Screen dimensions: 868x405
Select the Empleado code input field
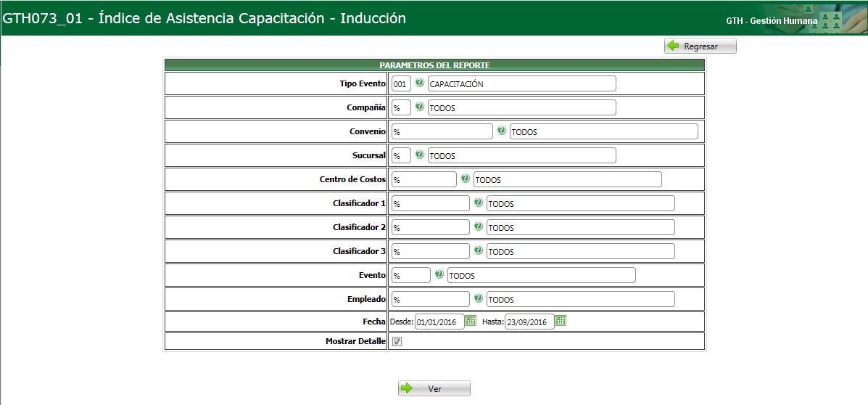(x=430, y=299)
